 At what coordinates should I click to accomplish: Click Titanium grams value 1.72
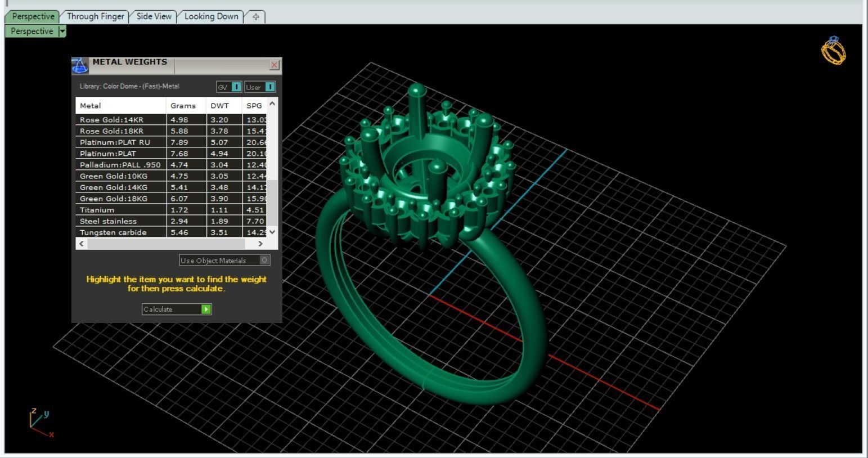coord(179,210)
